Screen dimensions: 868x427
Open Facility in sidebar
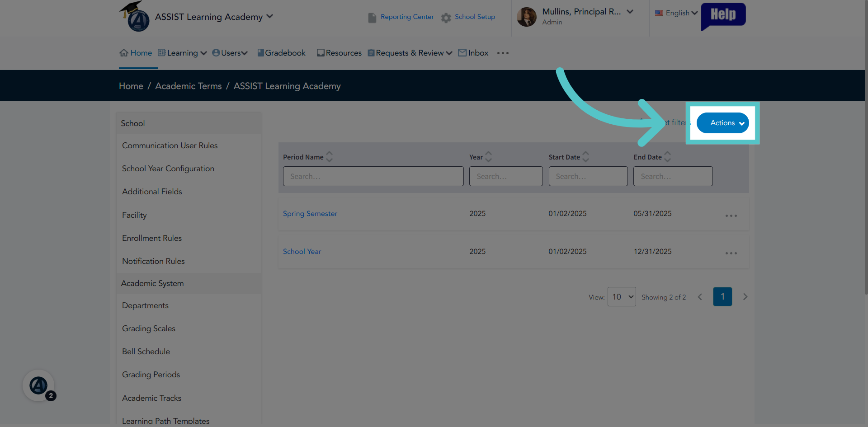(134, 215)
